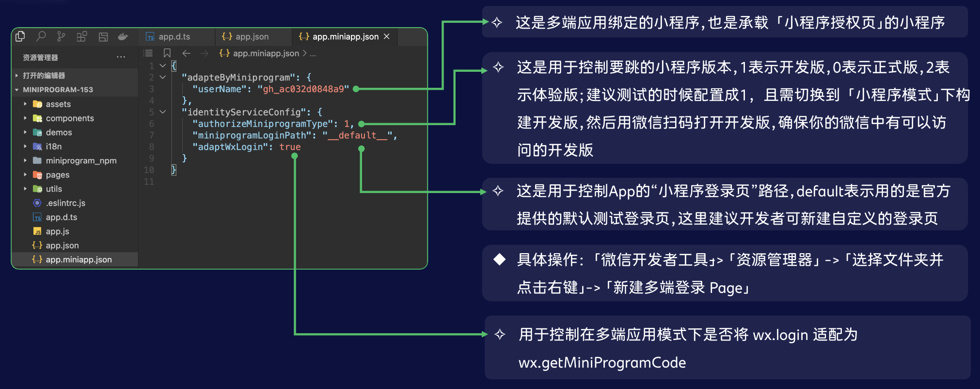
Task: Click the bookmark icon in editor toolbar
Action: 167,53
